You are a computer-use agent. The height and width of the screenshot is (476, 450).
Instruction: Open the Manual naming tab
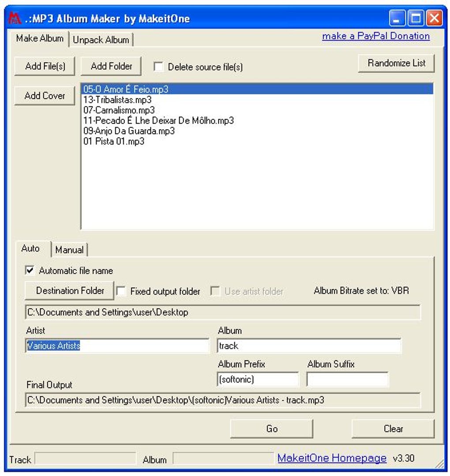tap(69, 250)
